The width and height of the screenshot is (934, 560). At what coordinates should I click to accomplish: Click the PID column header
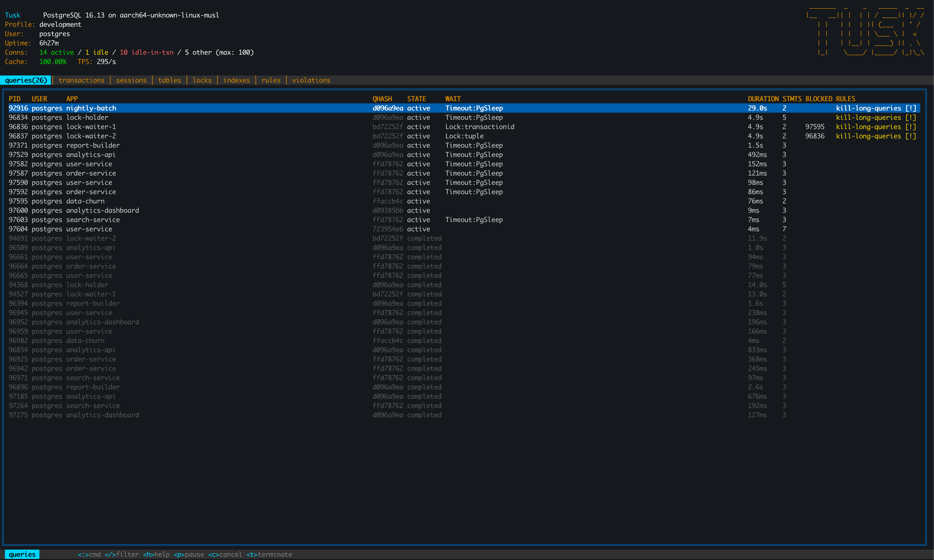click(x=15, y=99)
